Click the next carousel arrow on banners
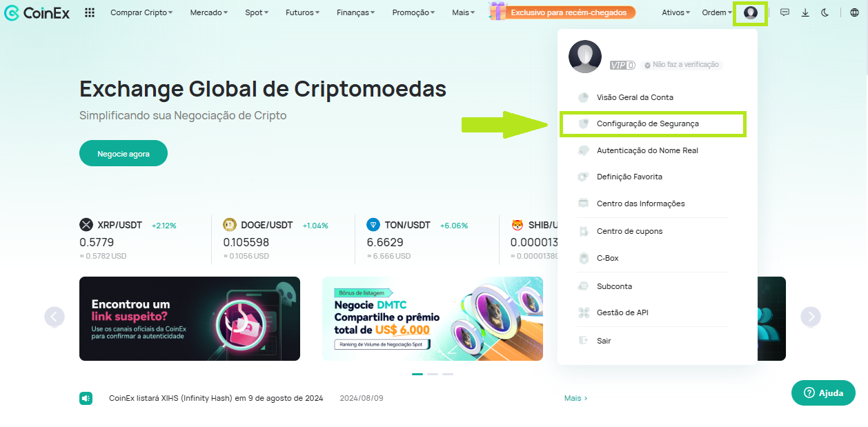This screenshot has height=427, width=868. coord(811,317)
